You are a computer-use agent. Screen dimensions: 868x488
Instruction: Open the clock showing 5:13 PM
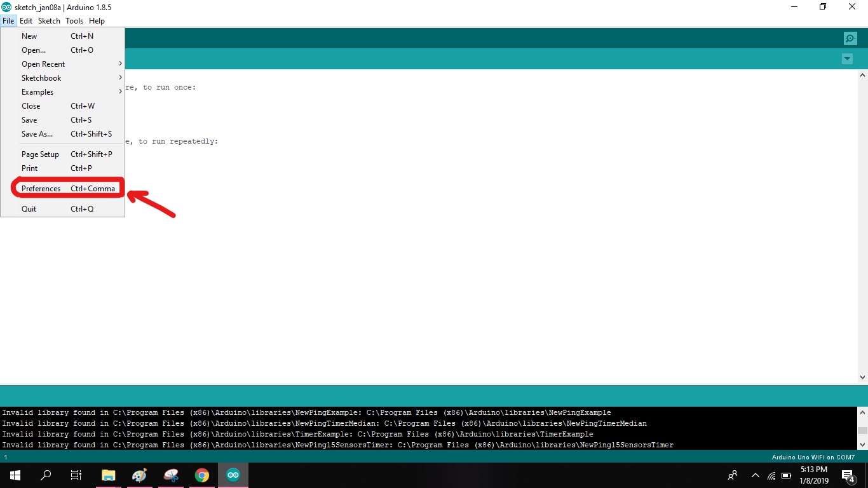814,475
